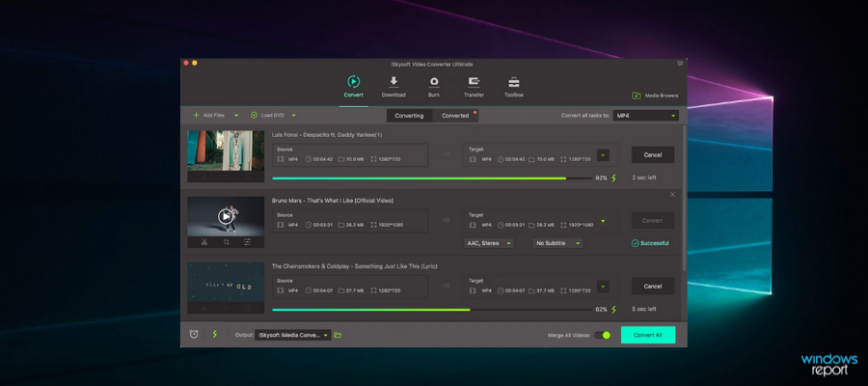Click the 2 sec left text
Image resolution: width=868 pixels, height=386 pixels.
pyautogui.click(x=644, y=178)
